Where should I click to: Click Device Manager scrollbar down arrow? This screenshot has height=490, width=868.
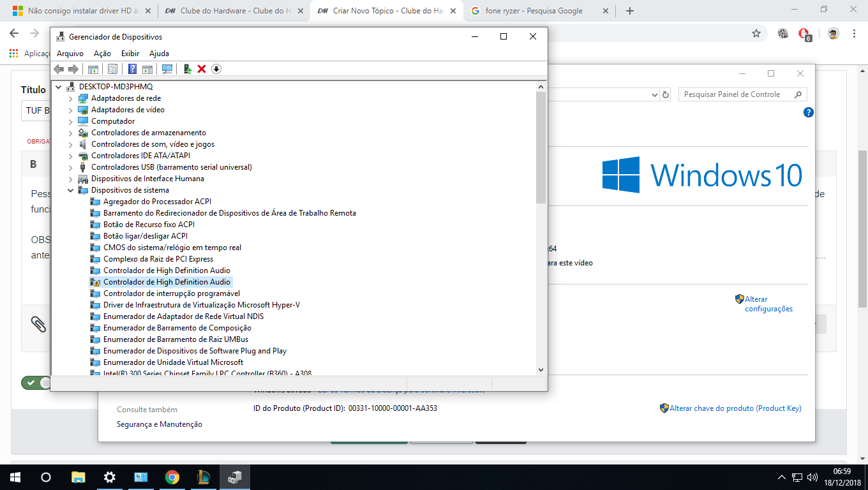541,369
